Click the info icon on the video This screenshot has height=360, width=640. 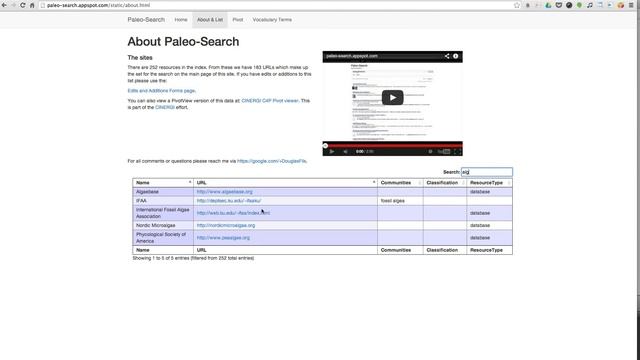[x=456, y=56]
